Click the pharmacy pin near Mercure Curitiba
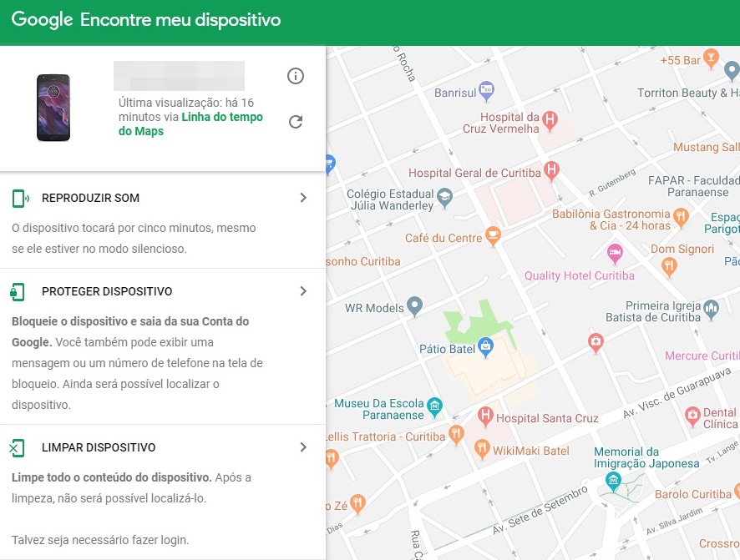 point(596,341)
